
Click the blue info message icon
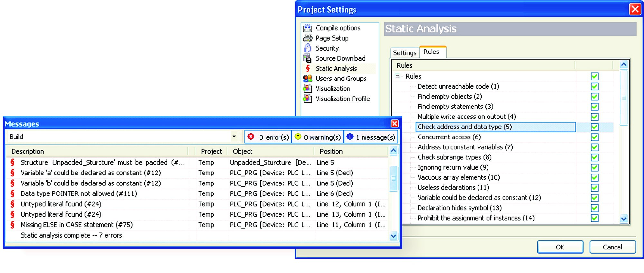point(350,136)
